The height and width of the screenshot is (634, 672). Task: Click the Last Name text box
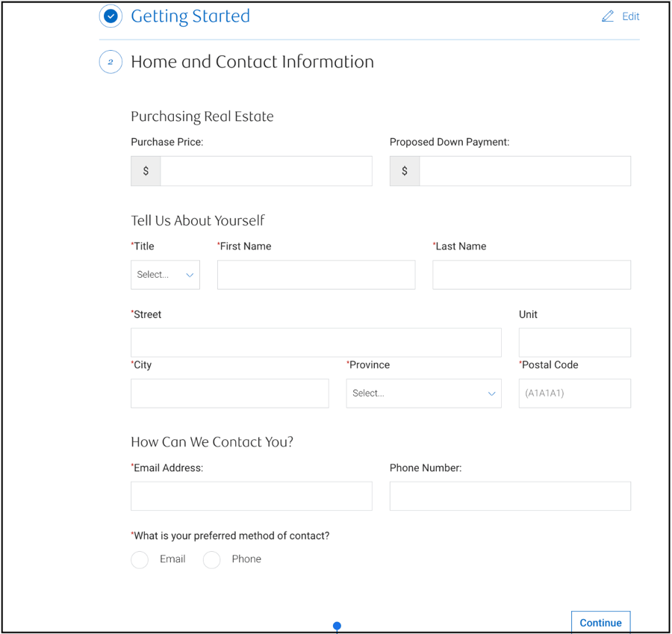point(531,275)
